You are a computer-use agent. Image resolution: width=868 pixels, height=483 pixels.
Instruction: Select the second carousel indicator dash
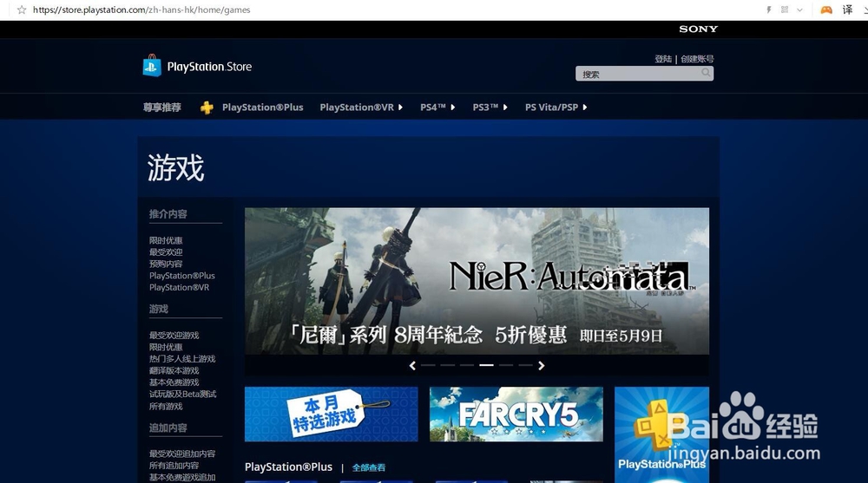(x=447, y=365)
